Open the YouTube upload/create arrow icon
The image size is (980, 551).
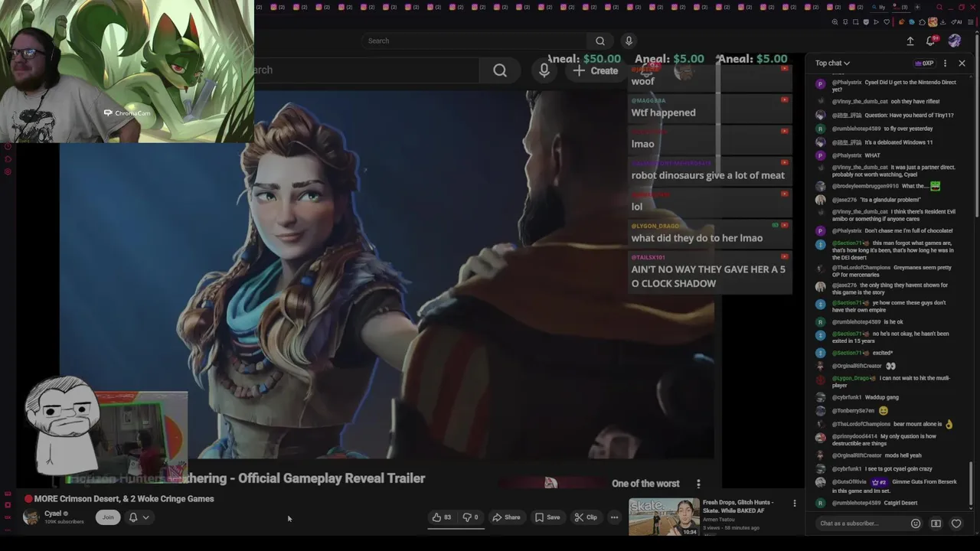click(x=910, y=41)
